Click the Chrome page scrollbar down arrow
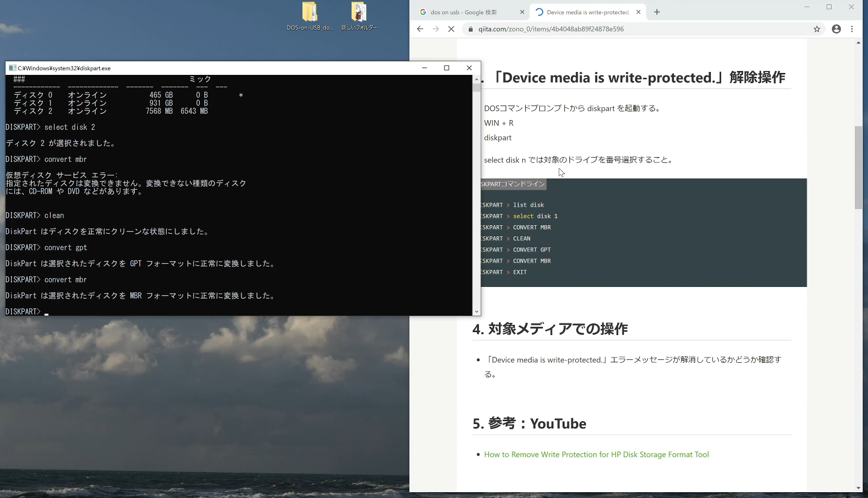 point(859,488)
